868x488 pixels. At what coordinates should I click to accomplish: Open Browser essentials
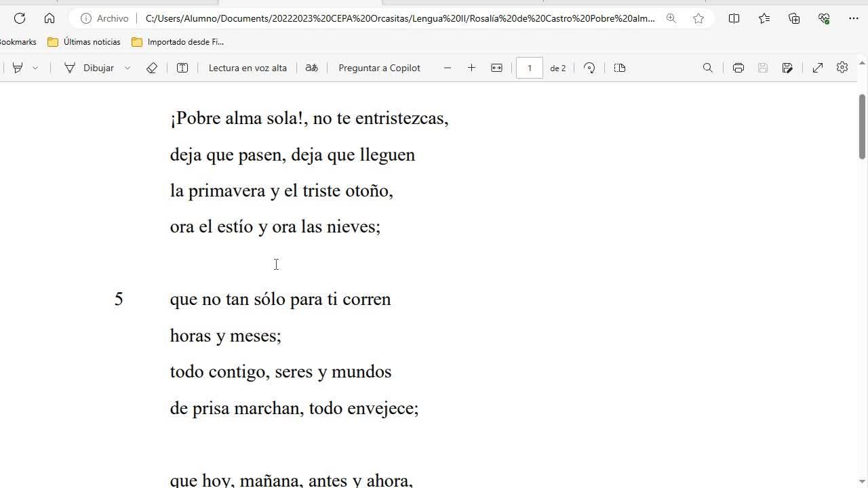pos(824,18)
